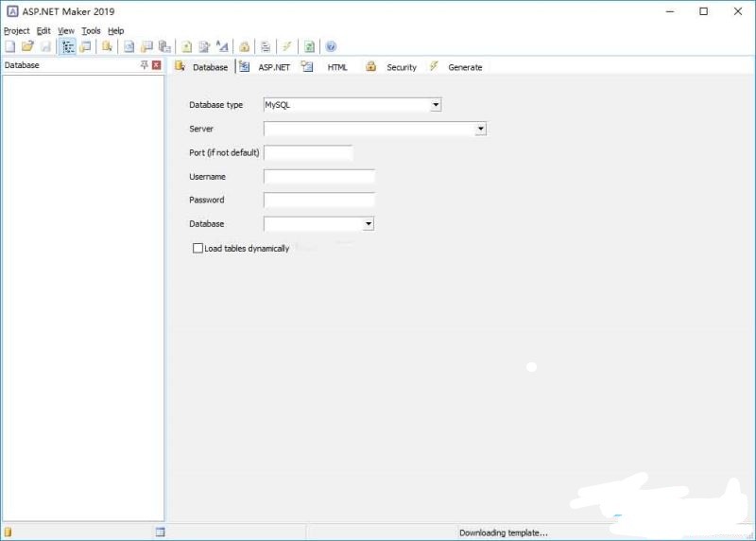Click the Password input field
Screen dimensions: 756x541
[x=319, y=200]
